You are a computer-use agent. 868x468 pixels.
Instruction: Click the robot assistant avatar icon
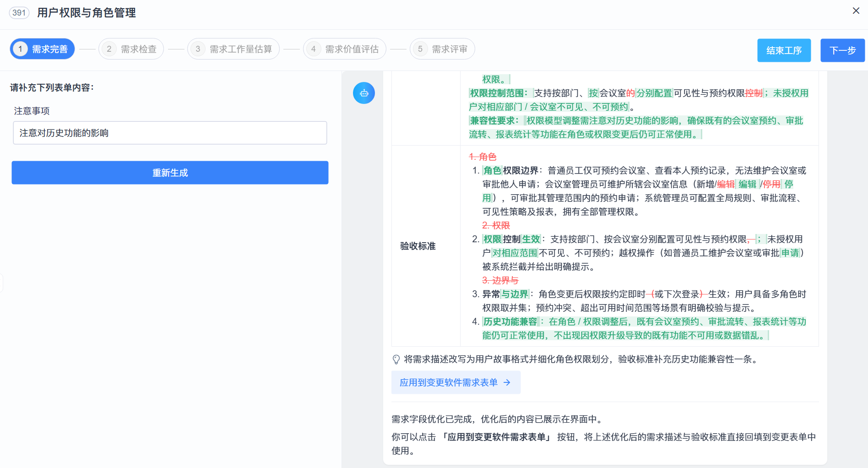[x=364, y=93]
